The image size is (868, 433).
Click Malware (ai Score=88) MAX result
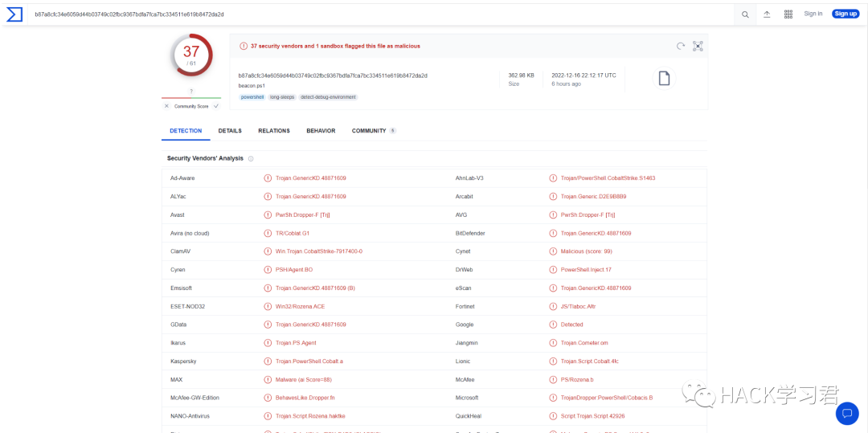(303, 380)
